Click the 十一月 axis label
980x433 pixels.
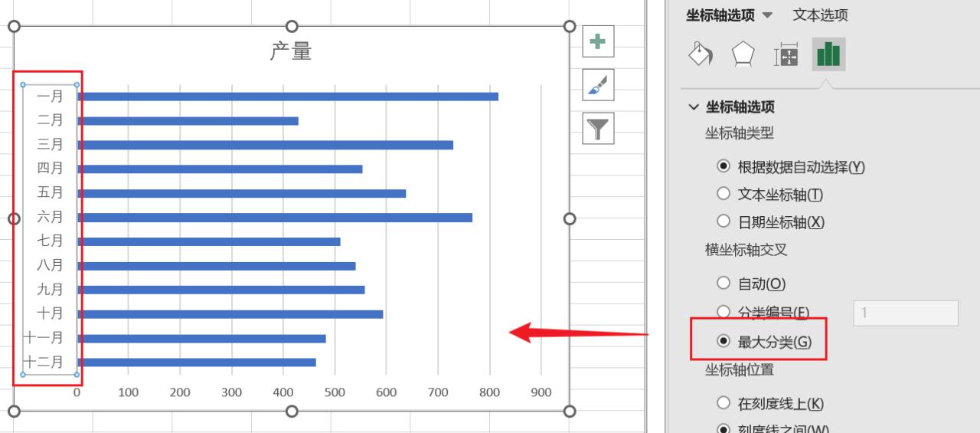43,338
